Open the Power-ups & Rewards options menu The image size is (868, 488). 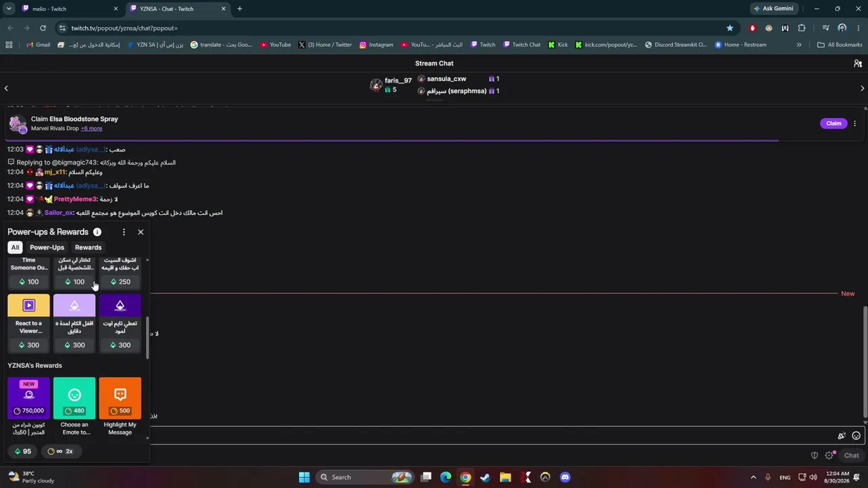(123, 232)
